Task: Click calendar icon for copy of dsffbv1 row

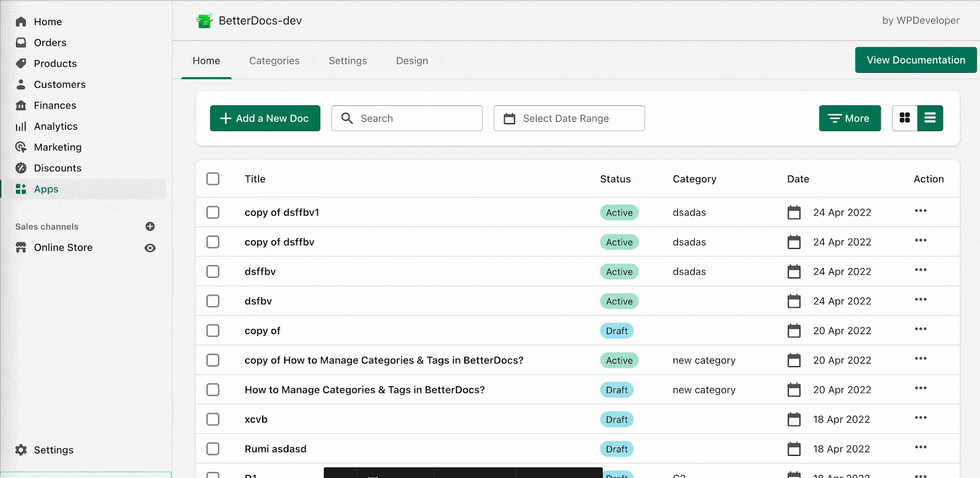Action: (x=794, y=212)
